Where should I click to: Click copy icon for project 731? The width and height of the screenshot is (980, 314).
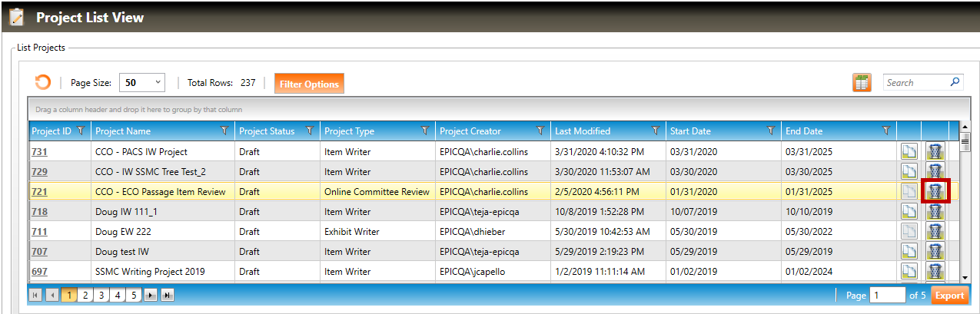[909, 151]
